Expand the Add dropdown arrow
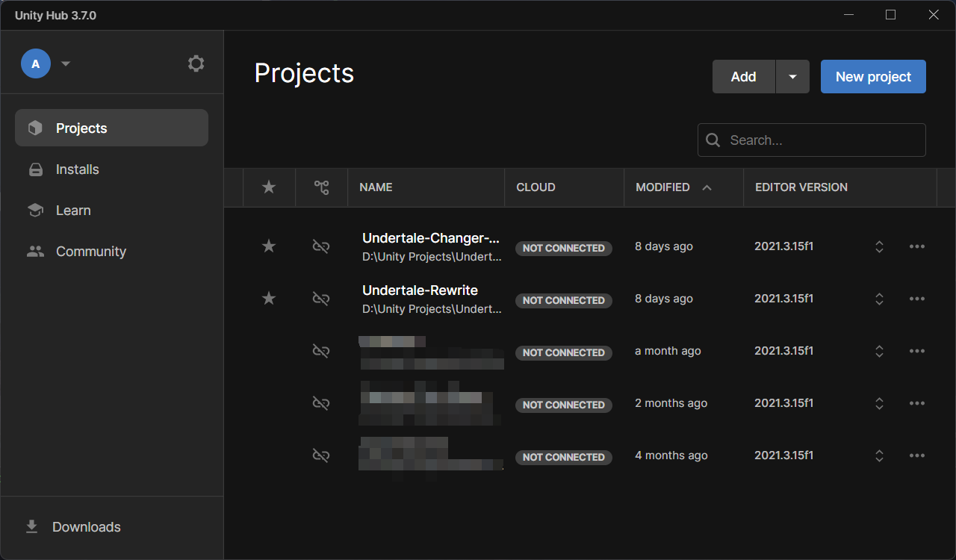This screenshot has height=560, width=956. (x=792, y=77)
